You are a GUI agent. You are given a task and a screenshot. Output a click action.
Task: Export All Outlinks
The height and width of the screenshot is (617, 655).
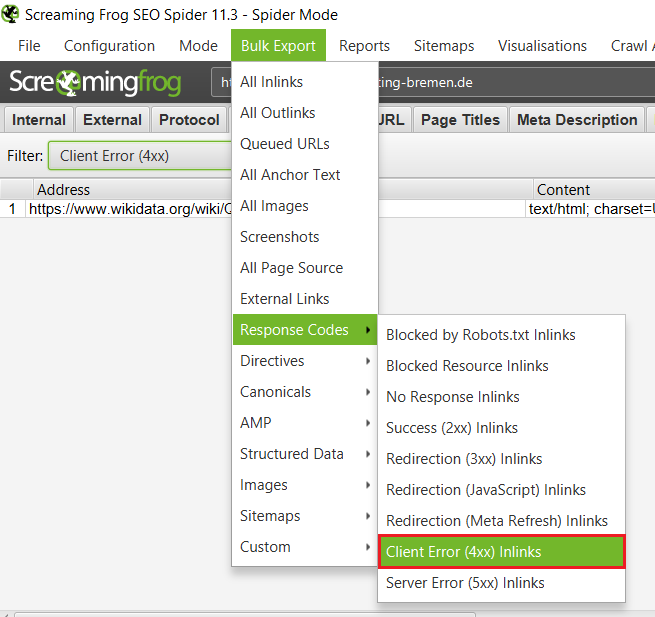click(x=305, y=113)
